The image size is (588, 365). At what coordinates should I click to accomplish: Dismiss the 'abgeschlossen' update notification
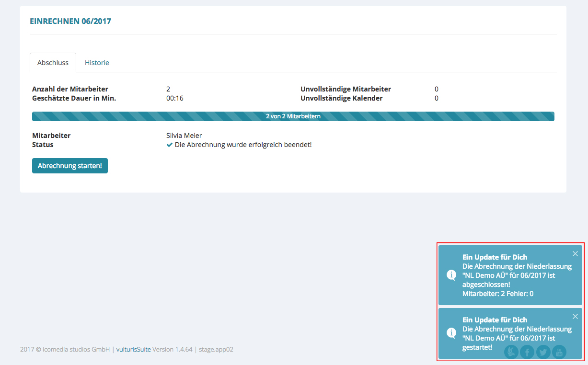tap(575, 254)
